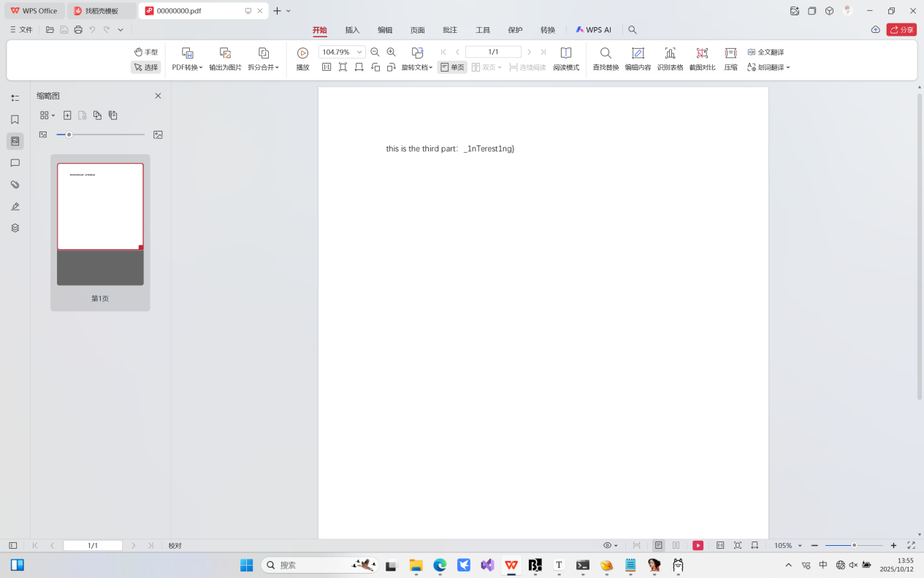Click the 输出为图片 export icon
The image size is (924, 578).
[225, 53]
